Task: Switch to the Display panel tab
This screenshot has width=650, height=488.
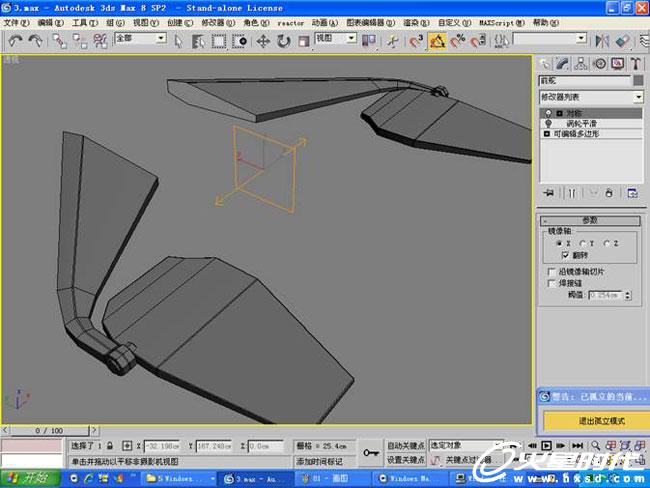Action: [x=618, y=63]
